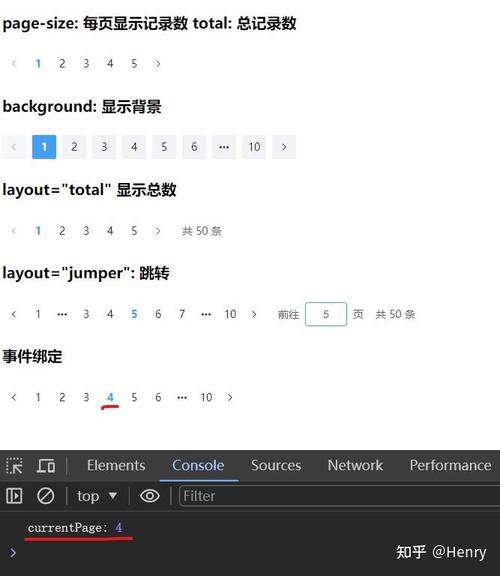The image size is (500, 576).
Task: Open live expression eye icon in console
Action: [x=150, y=496]
